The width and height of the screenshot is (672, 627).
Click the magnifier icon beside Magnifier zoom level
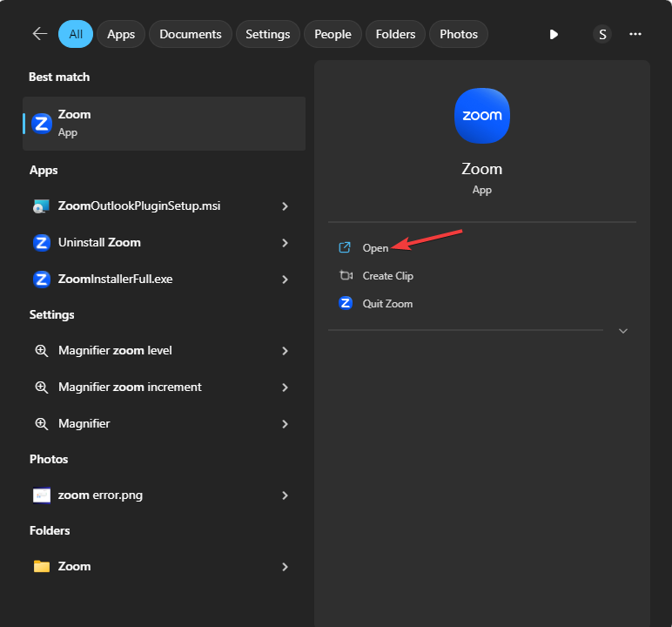(x=42, y=351)
